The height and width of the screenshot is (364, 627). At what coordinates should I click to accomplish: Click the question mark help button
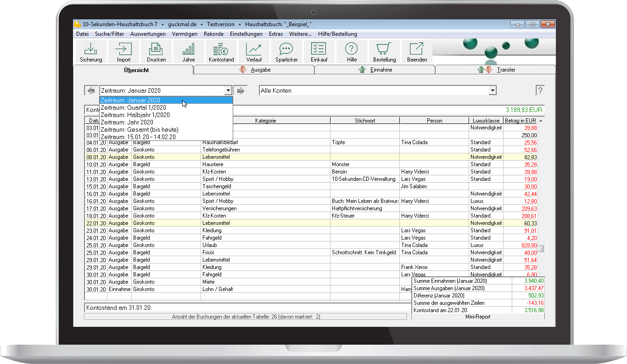[540, 91]
